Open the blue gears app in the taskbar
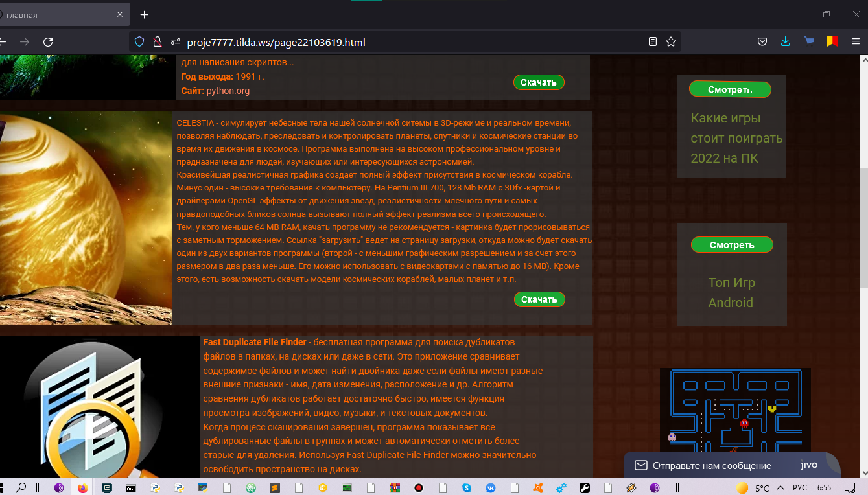The image size is (868, 495). 562,487
